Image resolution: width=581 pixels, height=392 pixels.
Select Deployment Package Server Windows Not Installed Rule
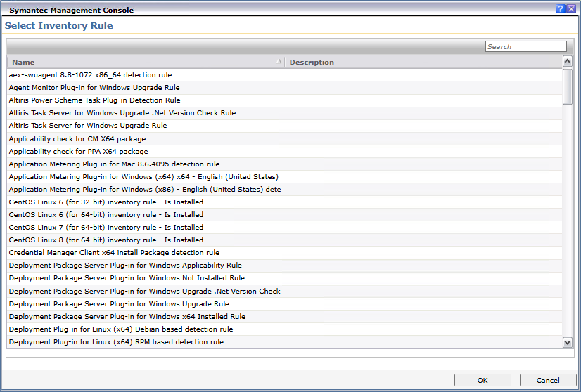tap(284, 278)
